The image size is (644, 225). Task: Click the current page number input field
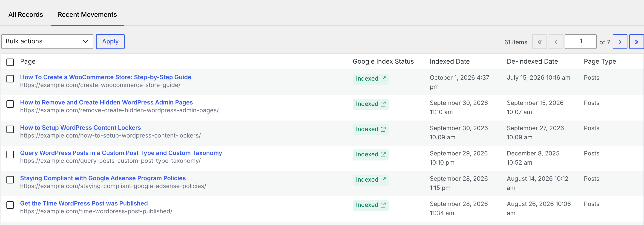tap(581, 41)
